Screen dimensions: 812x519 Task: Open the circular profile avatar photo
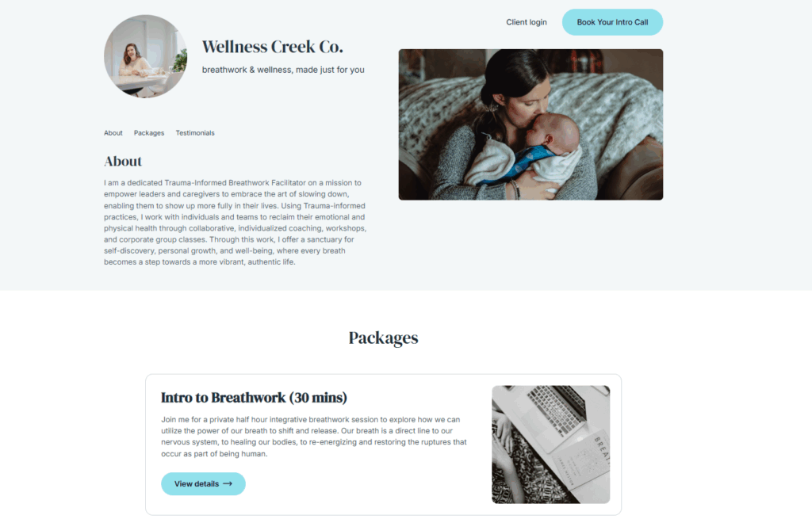(146, 56)
